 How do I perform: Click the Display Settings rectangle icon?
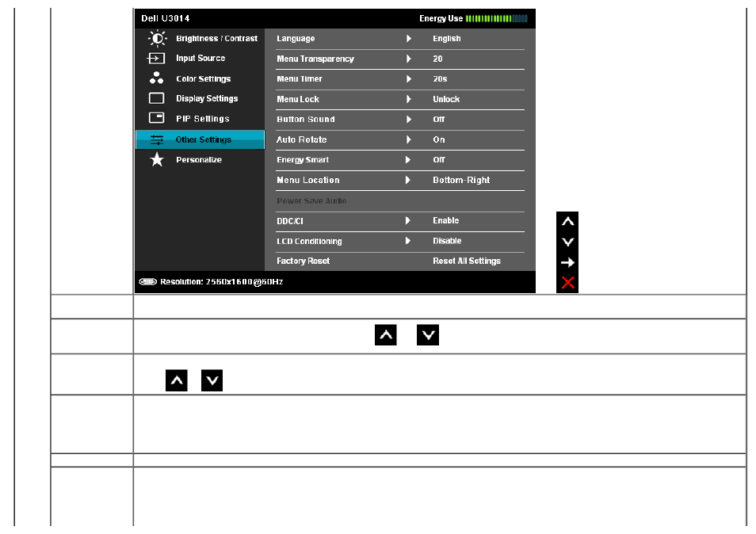[156, 98]
